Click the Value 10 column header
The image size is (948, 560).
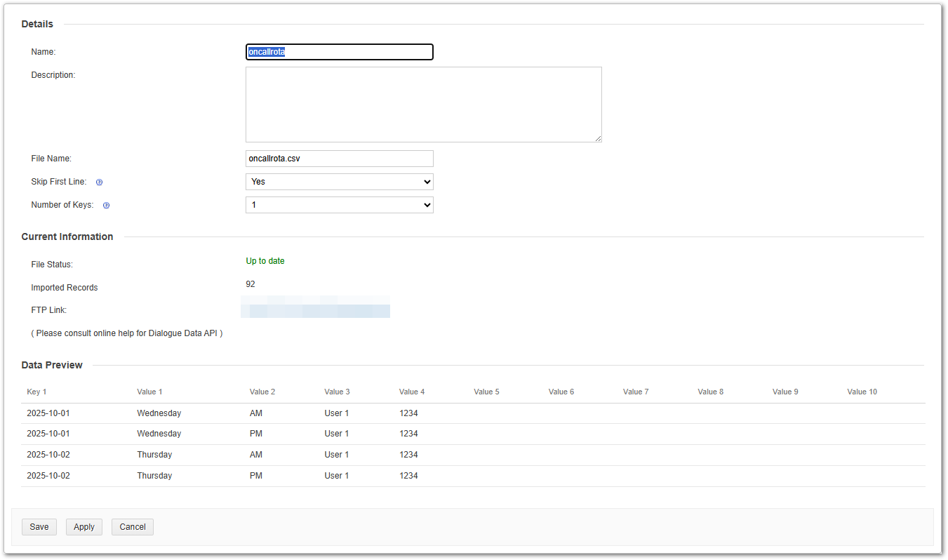click(x=862, y=392)
